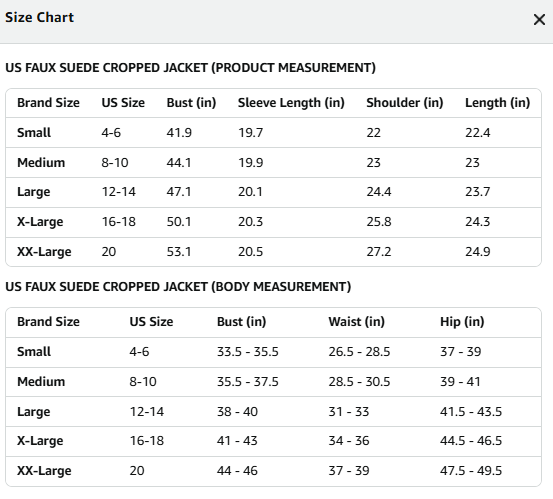The width and height of the screenshot is (553, 499).
Task: Select the X-Large body bust range 41 - 43
Action: 237,441
